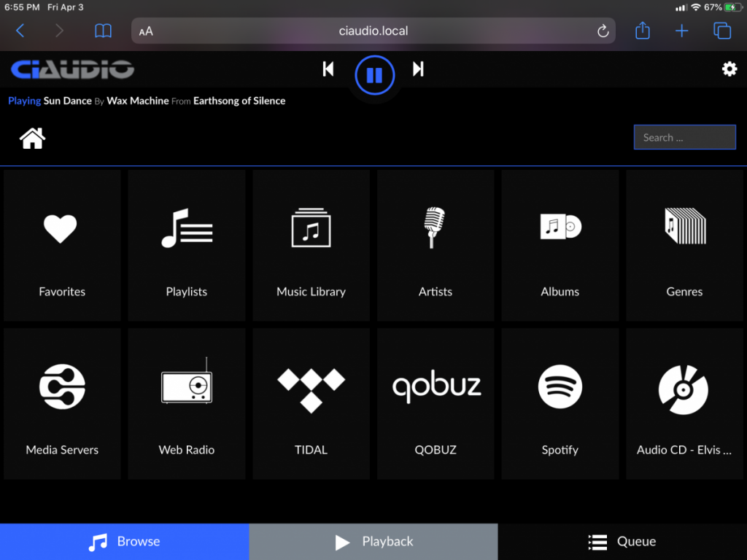Open the Playlists tile
The width and height of the screenshot is (747, 560).
[x=187, y=245]
